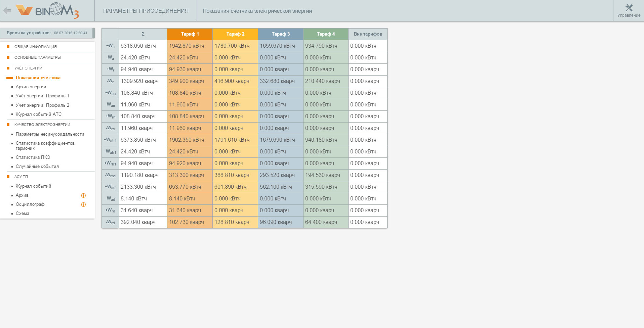Expand ОСНОВНЫЕ ПАРАМЕТРЫ section
Viewport: 644px width, 328px height.
point(37,57)
